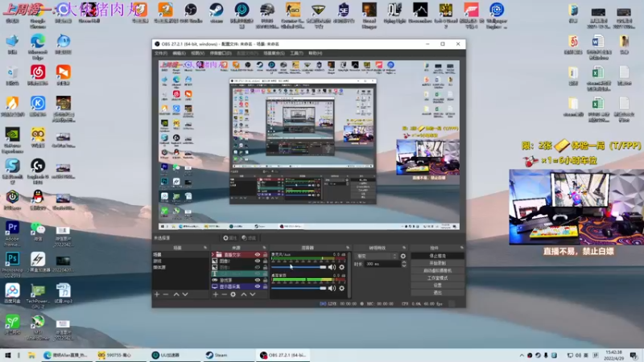Toggle lock on 显示器采集 source
Viewport: 644px width, 362px height.
pyautogui.click(x=265, y=286)
